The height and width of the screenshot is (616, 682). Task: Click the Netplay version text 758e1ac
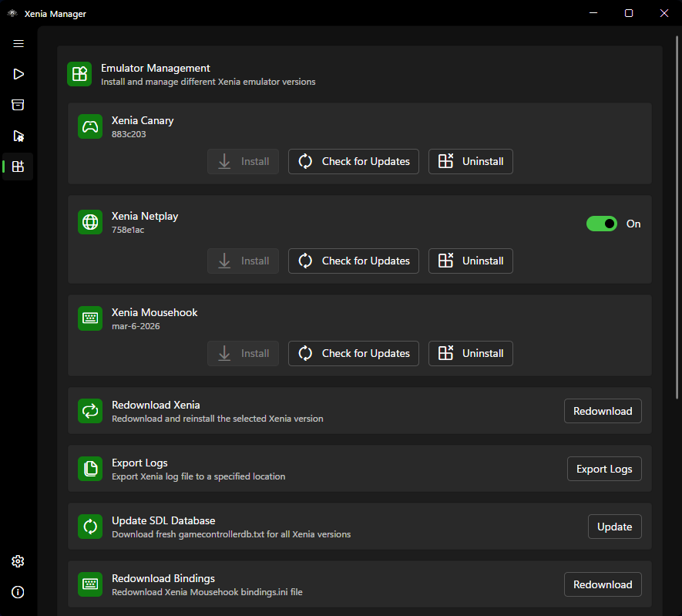click(128, 230)
